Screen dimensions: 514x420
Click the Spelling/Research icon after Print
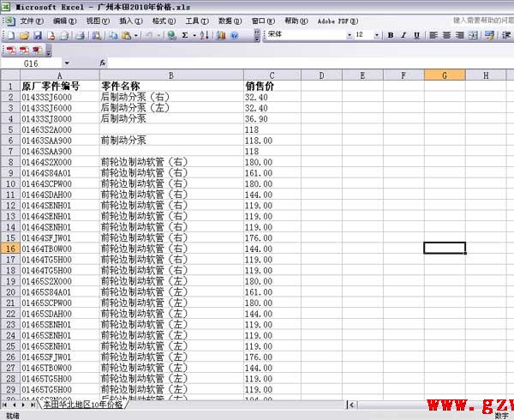[96, 35]
